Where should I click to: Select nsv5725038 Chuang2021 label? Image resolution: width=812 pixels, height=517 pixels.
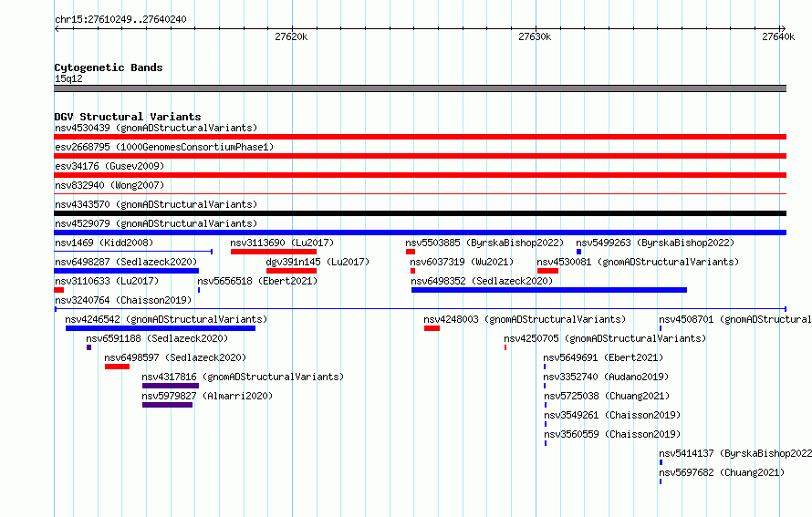[x=607, y=396]
